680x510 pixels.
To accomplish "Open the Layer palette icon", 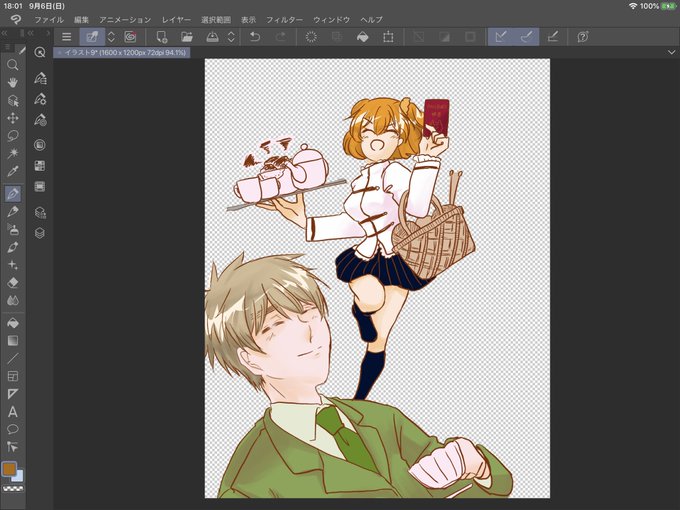I will [x=39, y=233].
